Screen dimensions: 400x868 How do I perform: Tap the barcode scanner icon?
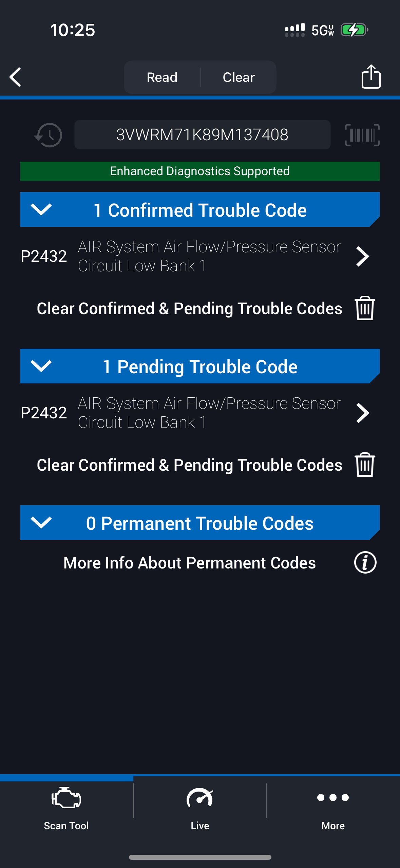click(362, 135)
